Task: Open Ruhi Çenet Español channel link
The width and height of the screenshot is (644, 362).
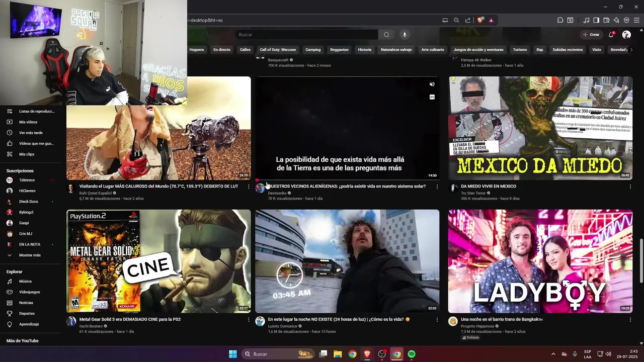Action: tap(95, 193)
